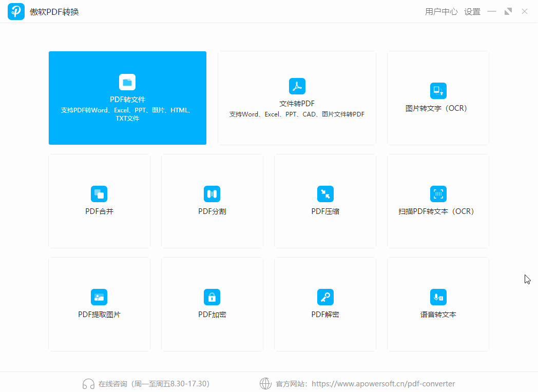This screenshot has height=392, width=538.
Task: Choose the PDF加密 label
Action: [212, 315]
